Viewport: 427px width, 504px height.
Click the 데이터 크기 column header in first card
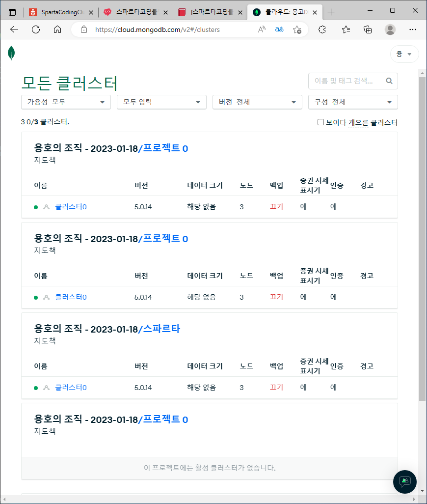pyautogui.click(x=205, y=186)
